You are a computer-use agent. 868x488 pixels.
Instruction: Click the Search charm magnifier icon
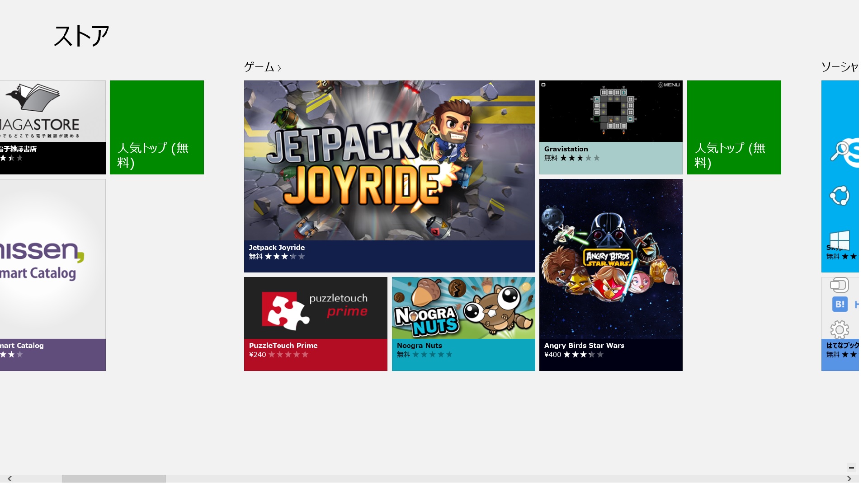click(840, 151)
